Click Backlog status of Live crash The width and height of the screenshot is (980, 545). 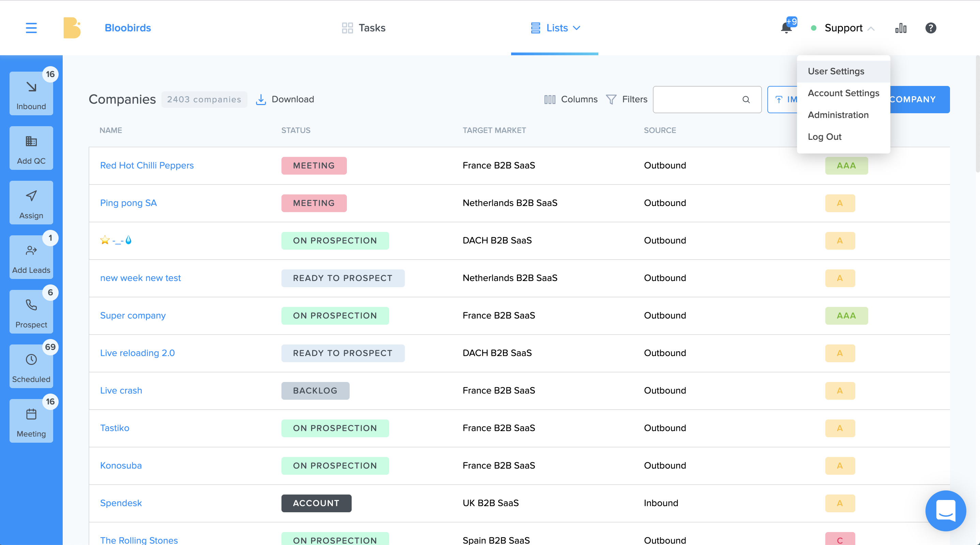coord(315,391)
